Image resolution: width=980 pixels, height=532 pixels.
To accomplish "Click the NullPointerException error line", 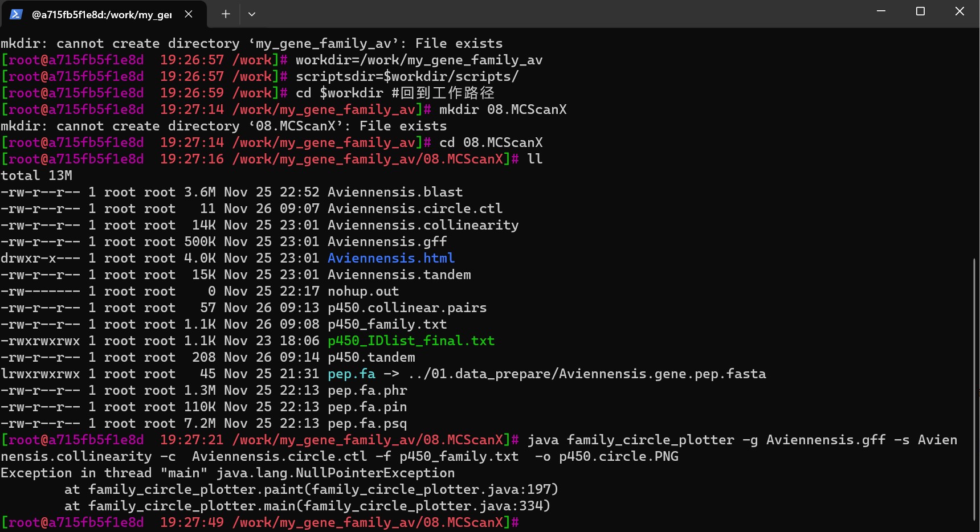I will point(227,473).
